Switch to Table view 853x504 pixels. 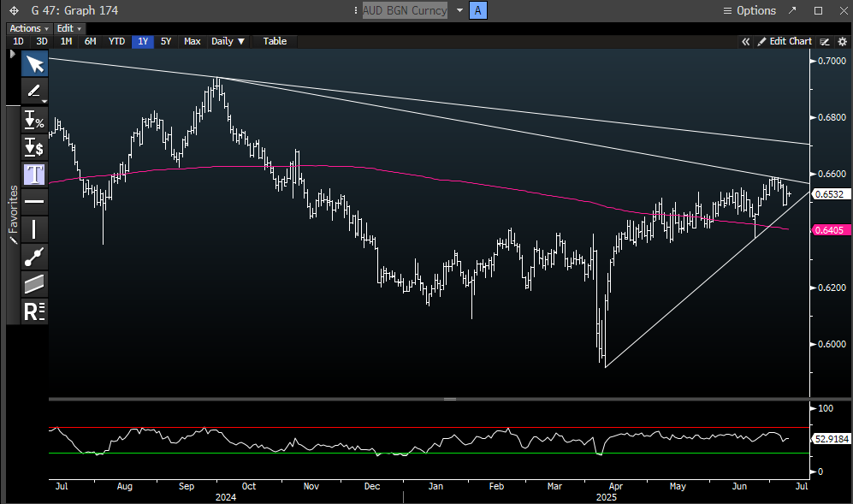click(x=275, y=41)
